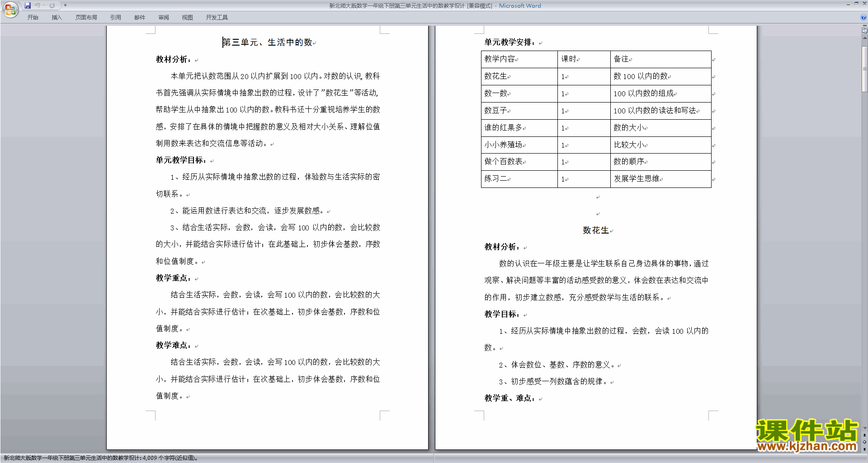Click the 教学目标 heading on page two
The image size is (868, 463).
tap(502, 314)
